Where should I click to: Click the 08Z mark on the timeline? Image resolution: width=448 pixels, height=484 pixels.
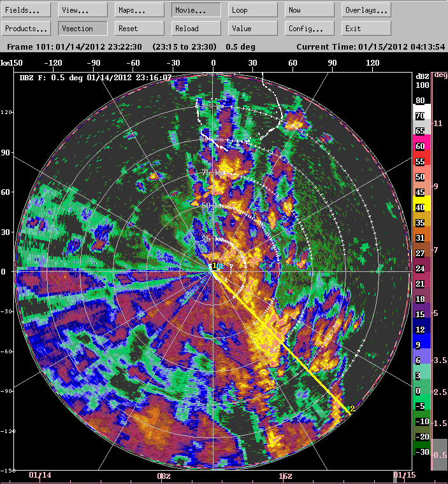(x=164, y=476)
